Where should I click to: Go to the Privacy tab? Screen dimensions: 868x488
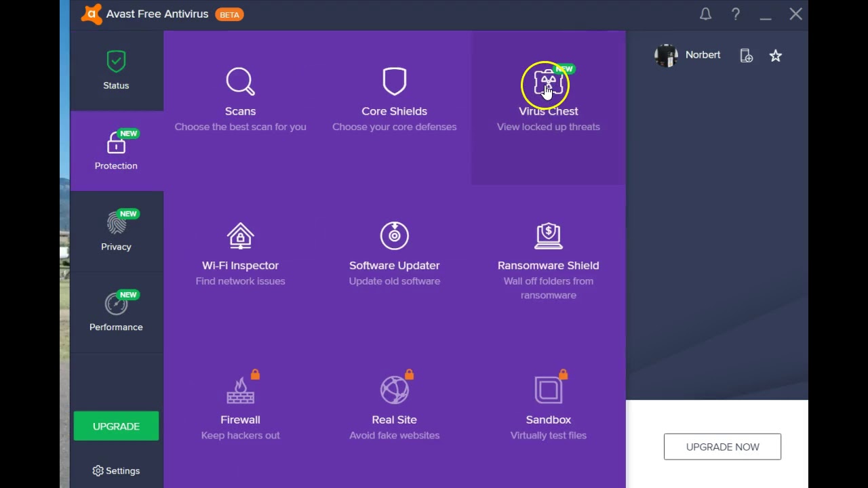click(x=116, y=232)
